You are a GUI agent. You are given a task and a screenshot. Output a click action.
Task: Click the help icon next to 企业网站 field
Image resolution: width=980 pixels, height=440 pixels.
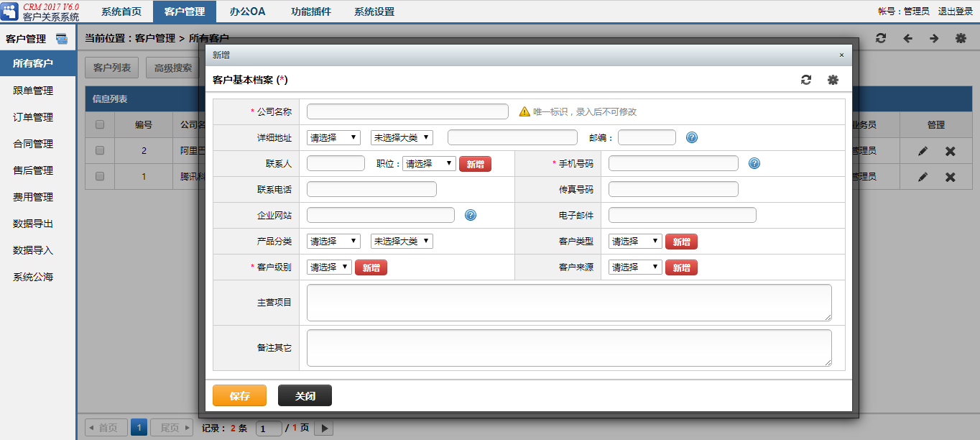click(x=471, y=215)
